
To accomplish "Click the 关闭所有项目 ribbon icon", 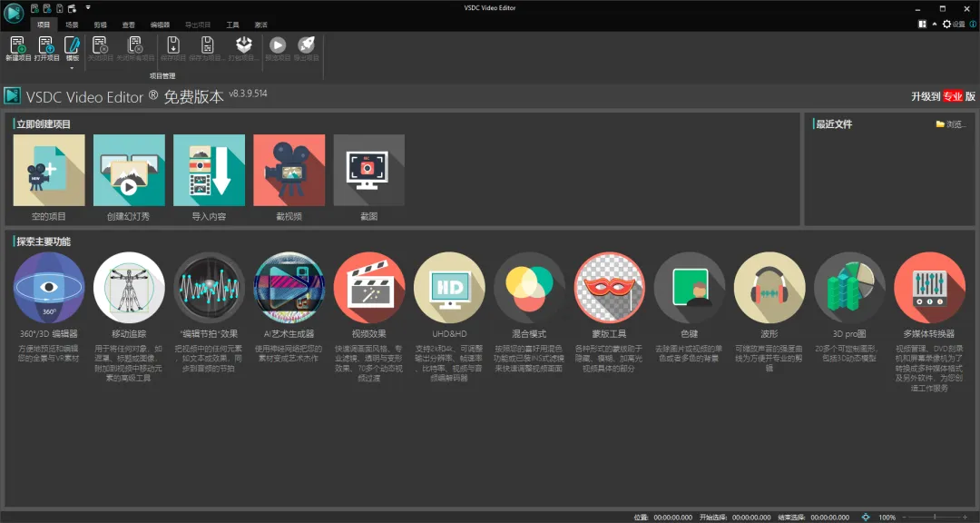I will [135, 45].
